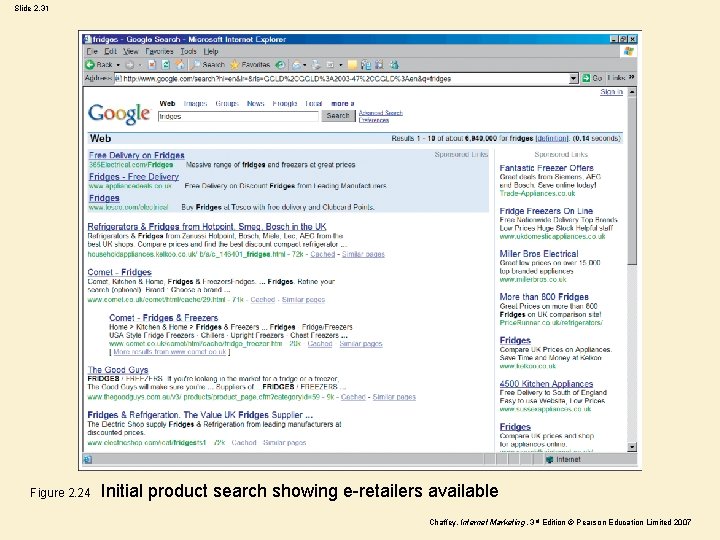Open 'More than 800 Fridges' ad
Viewport: 720px width, 540px height.
[x=544, y=297]
